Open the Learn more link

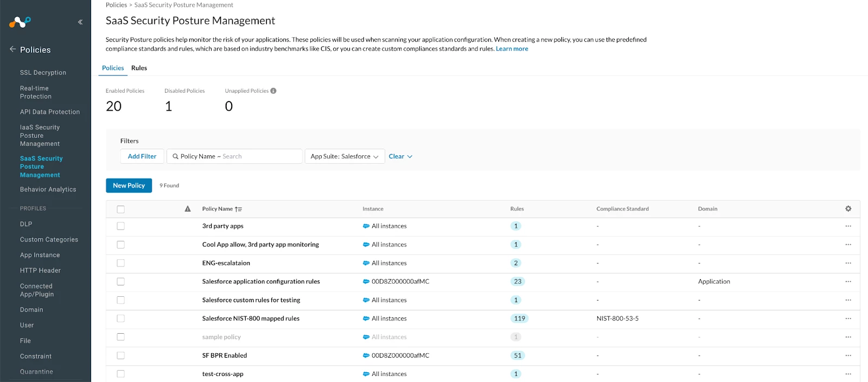point(512,49)
